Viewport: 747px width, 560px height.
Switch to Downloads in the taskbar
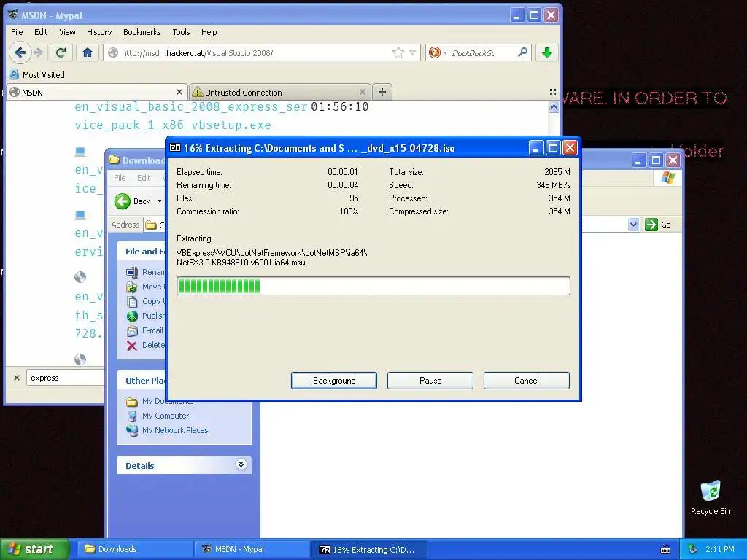pos(135,549)
